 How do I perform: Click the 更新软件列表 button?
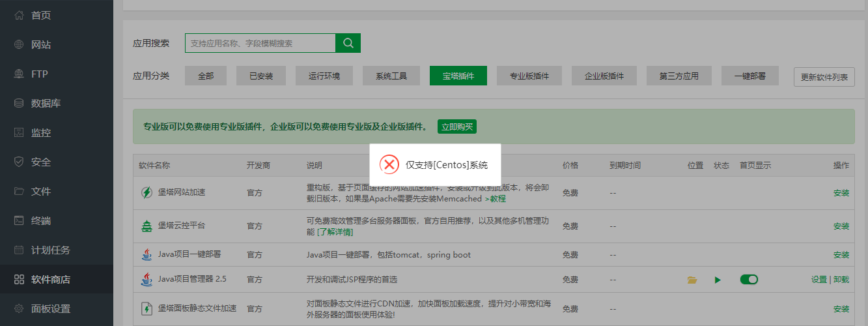pos(824,76)
